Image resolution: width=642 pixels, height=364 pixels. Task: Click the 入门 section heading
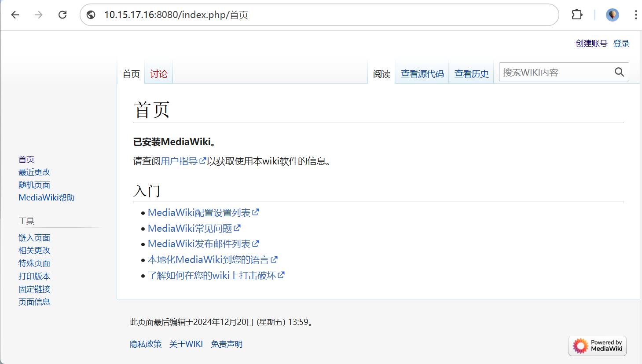click(x=147, y=191)
